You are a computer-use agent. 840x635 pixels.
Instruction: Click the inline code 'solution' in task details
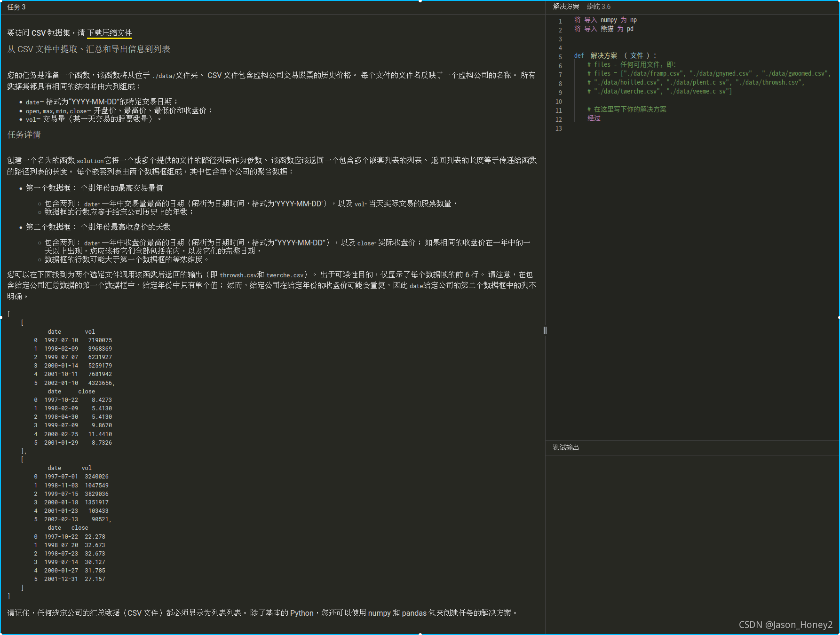(x=90, y=161)
